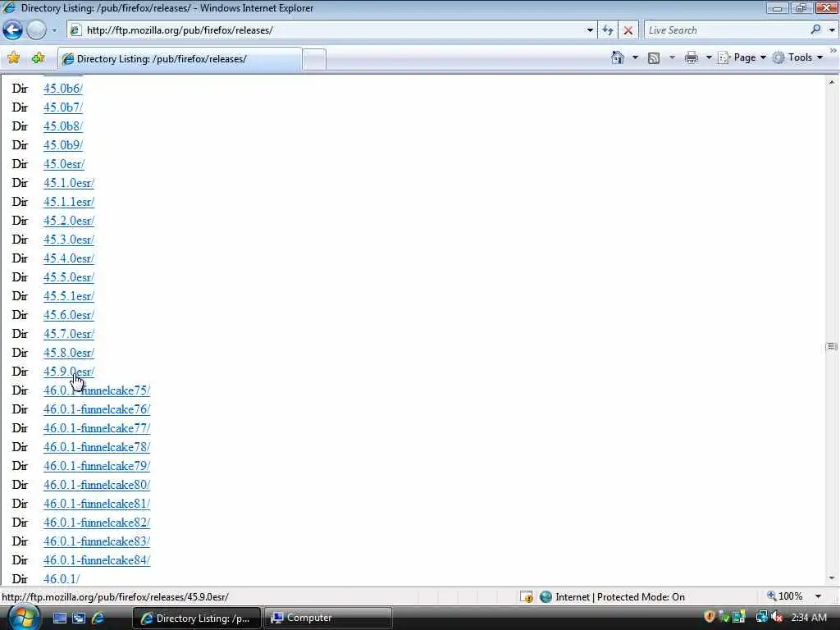Screen dimensions: 840x630
Task: Open the recent pages dropdown arrow
Action: tap(54, 30)
